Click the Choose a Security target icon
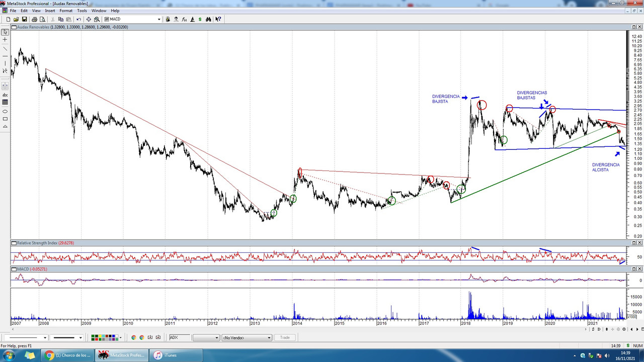 click(x=89, y=19)
